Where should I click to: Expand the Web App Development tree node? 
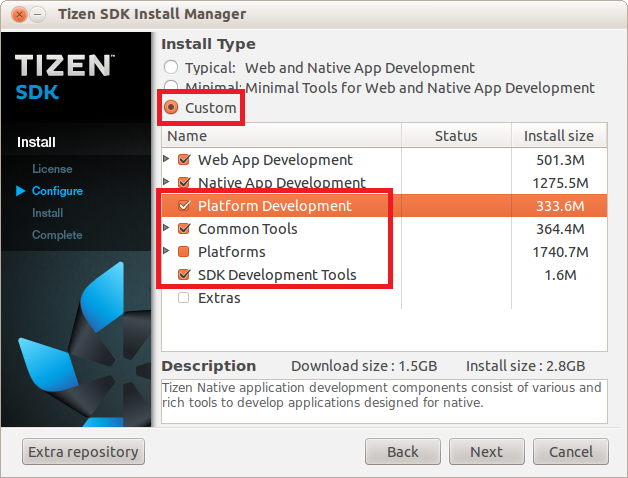[x=167, y=159]
